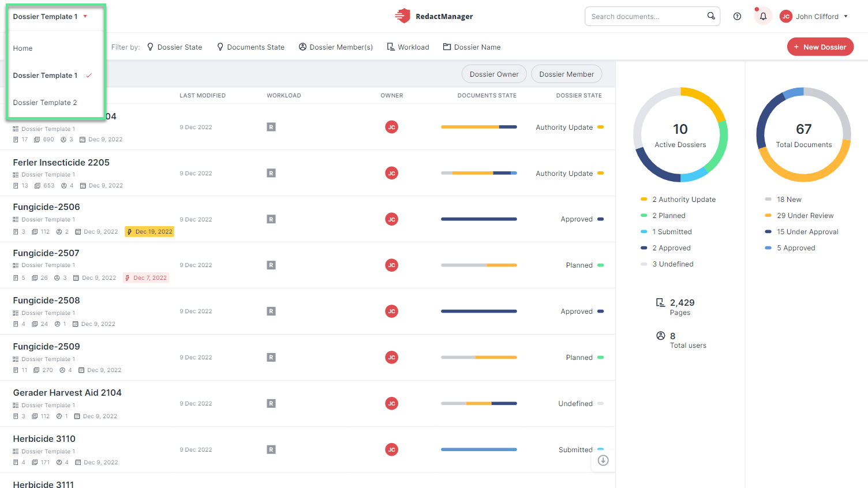Click the owner avatar on Ferler Insecticide 2205 row

392,173
